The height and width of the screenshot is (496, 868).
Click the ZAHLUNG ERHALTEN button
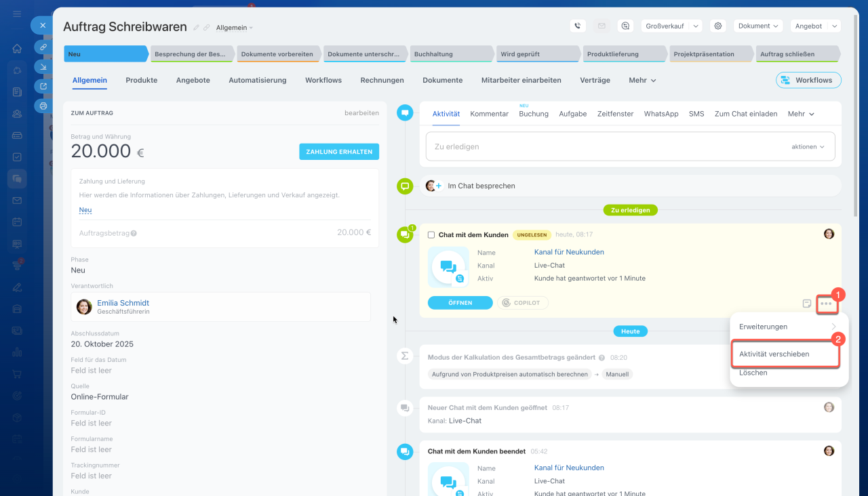pyautogui.click(x=338, y=152)
